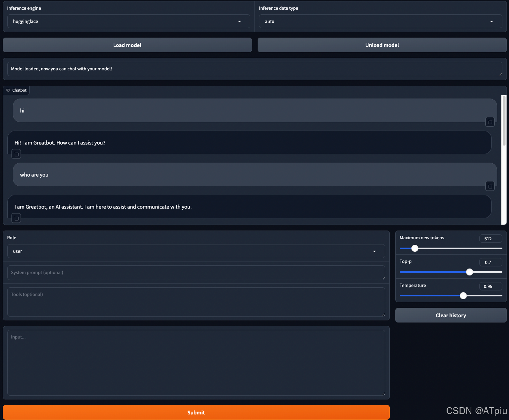Focus the Temperature value box
This screenshot has height=420, width=509.
[x=491, y=286]
